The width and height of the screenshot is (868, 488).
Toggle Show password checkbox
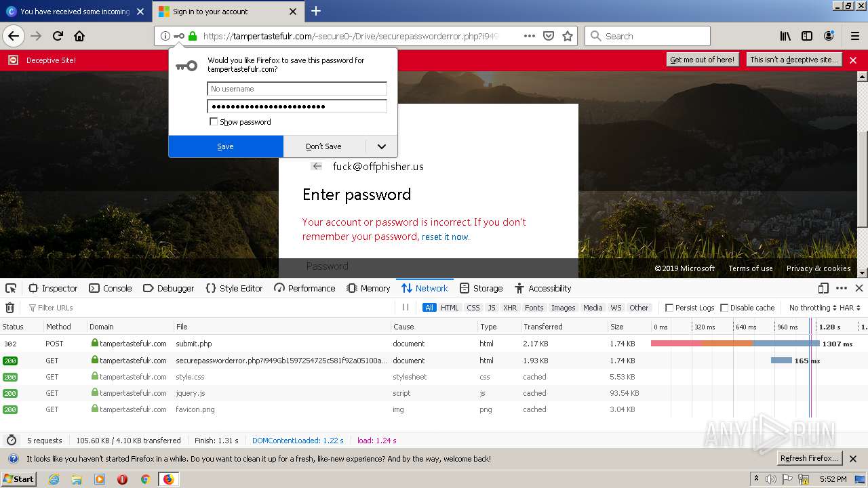click(214, 122)
